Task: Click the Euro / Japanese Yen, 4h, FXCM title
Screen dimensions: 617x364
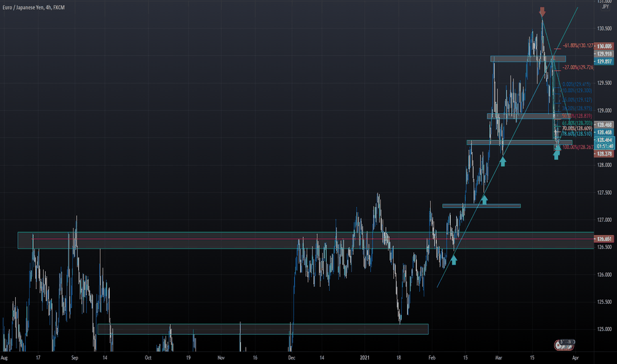Action: coord(34,7)
